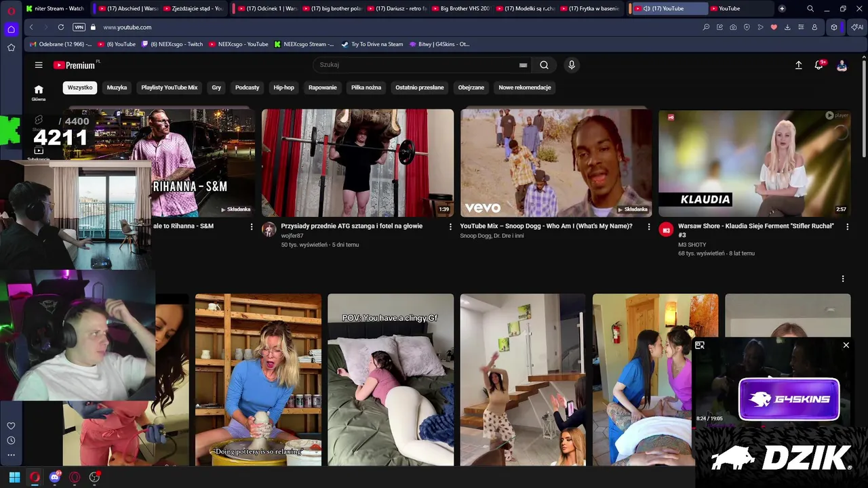Open wojfer87 channel link

pyautogui.click(x=292, y=236)
